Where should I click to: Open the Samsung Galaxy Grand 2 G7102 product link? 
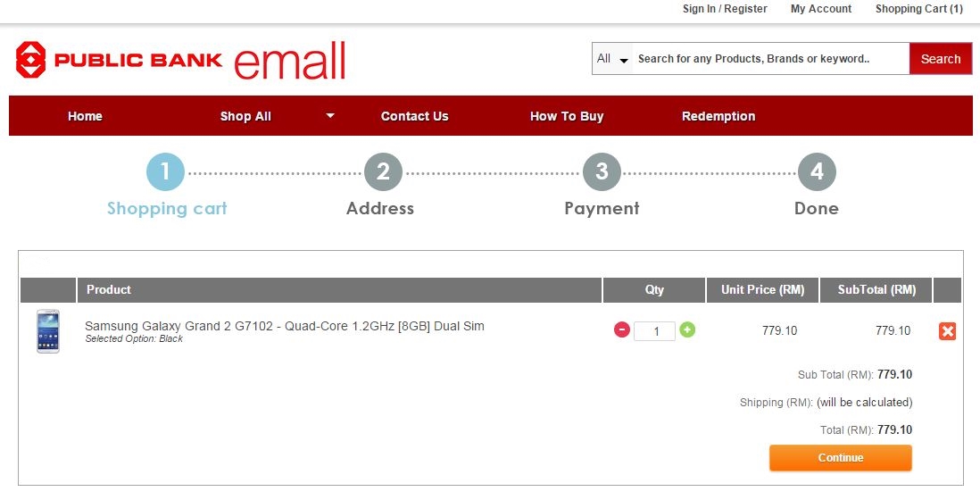pyautogui.click(x=285, y=326)
